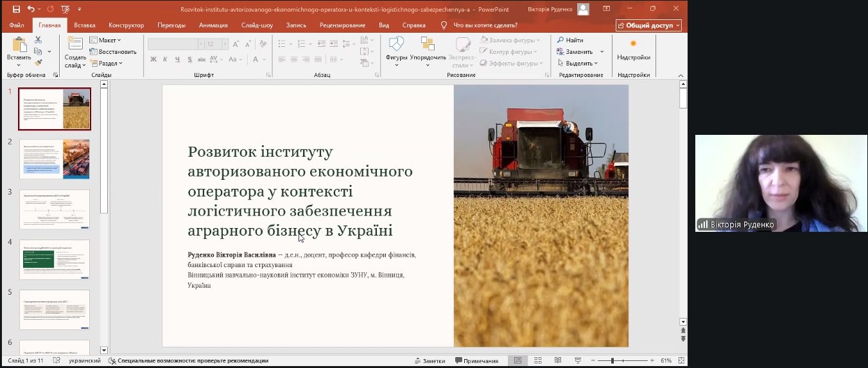Screen dimensions: 868x368
Task: Select slide 3 thumbnail in the panel
Action: pos(55,209)
